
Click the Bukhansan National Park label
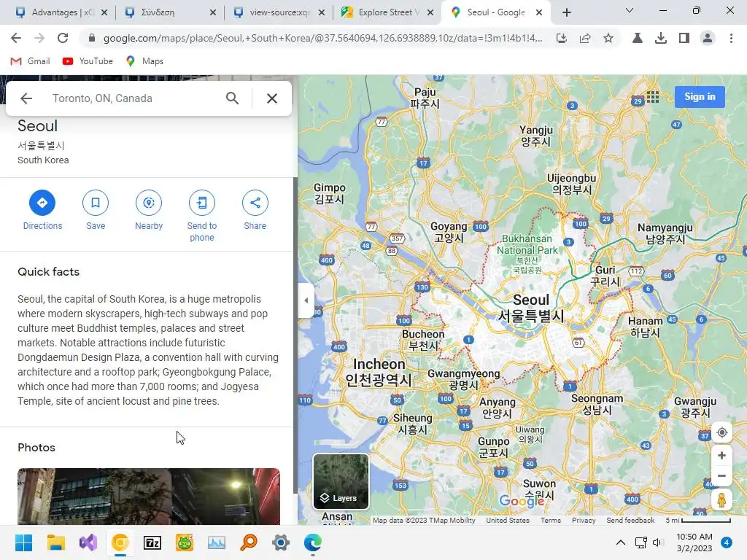click(527, 244)
